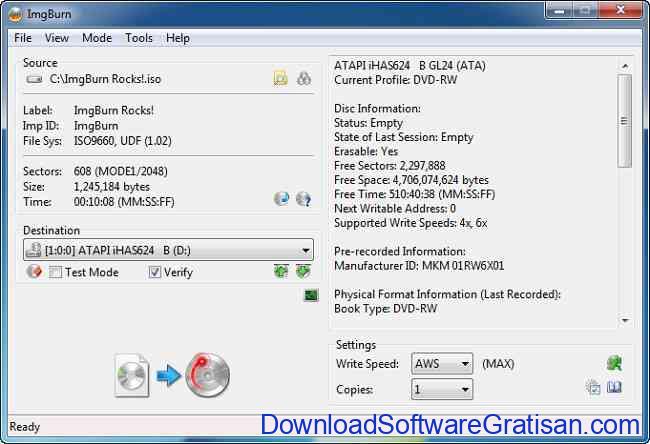This screenshot has width=650, height=444.
Task: Open the Tools menu
Action: coord(139,38)
